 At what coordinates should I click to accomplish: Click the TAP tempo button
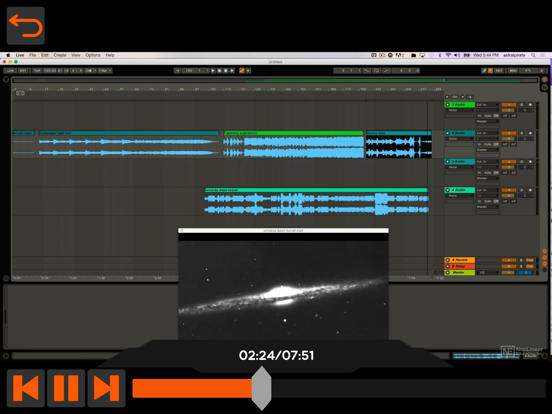click(x=37, y=71)
